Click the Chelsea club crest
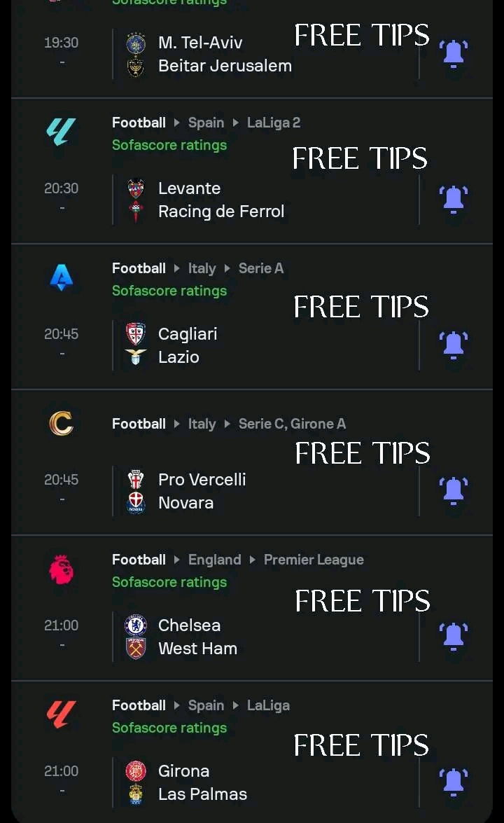Screen dimensions: 504x823 [136, 625]
